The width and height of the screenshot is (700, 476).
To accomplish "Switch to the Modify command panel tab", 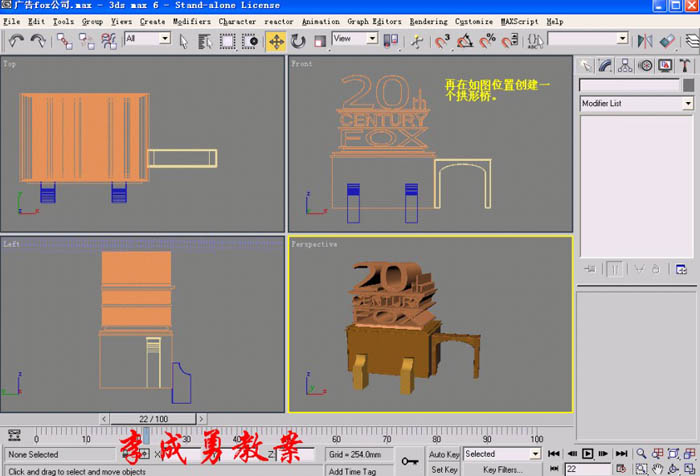I will (605, 66).
